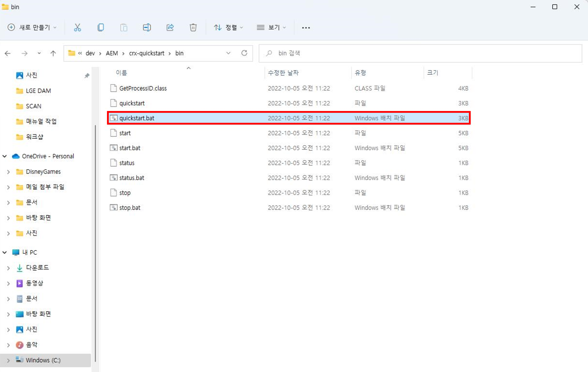Click the bin 검색 search field
The image size is (588, 372).
420,53
